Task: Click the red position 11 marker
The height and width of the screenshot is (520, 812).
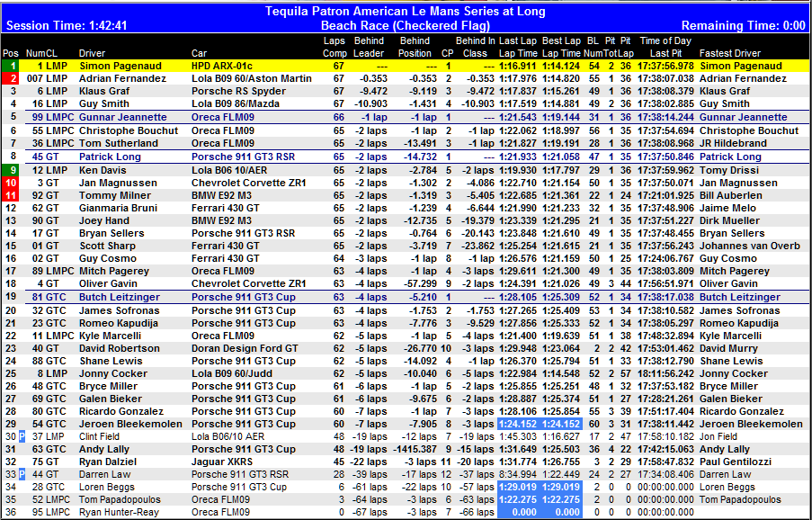Action: 10,195
